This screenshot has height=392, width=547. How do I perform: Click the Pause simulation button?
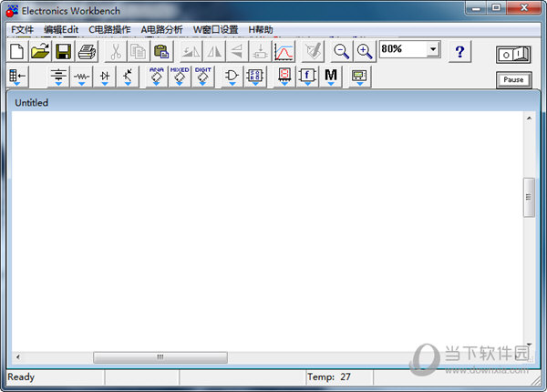pos(513,80)
